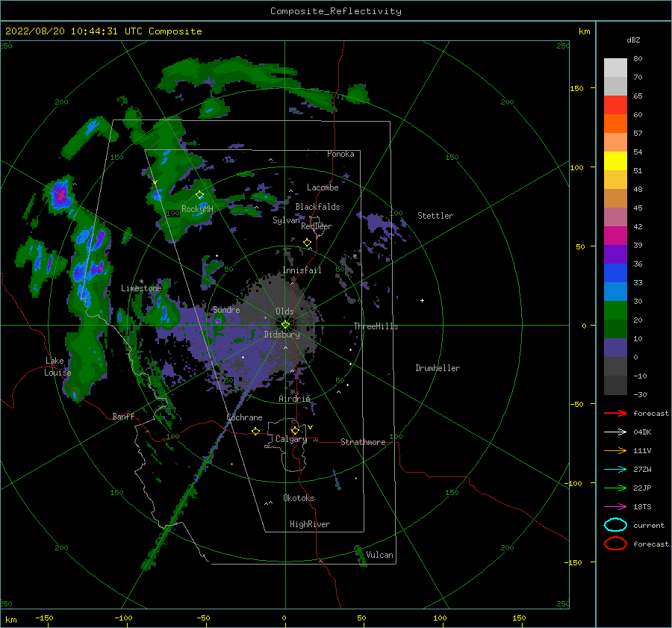This screenshot has width=672, height=628.
Task: Click the white plus marker east of ThreeHills
Action: (422, 300)
